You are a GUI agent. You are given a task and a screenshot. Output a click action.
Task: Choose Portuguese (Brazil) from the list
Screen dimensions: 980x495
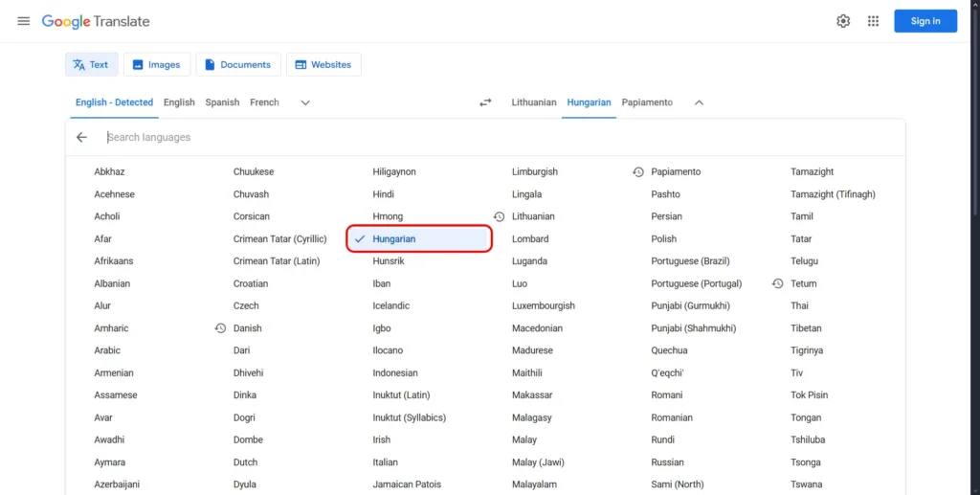click(x=690, y=261)
